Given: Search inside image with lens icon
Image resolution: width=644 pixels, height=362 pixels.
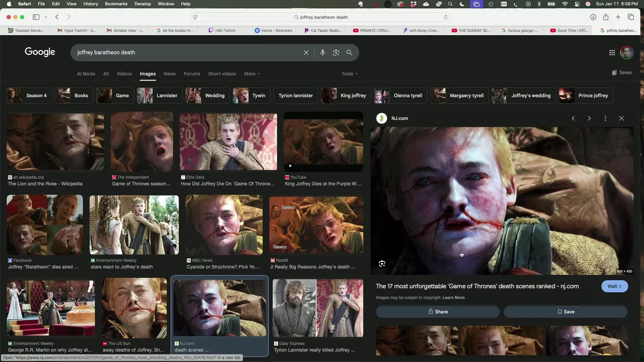Looking at the screenshot, I should (382, 263).
